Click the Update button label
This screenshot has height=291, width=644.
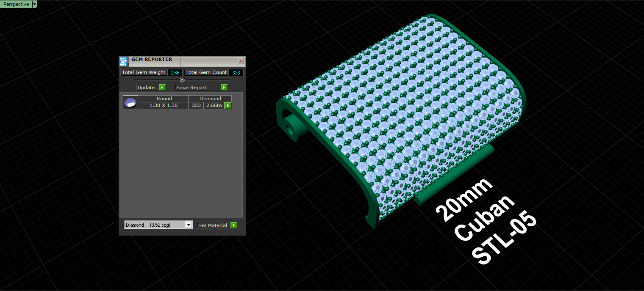(147, 88)
